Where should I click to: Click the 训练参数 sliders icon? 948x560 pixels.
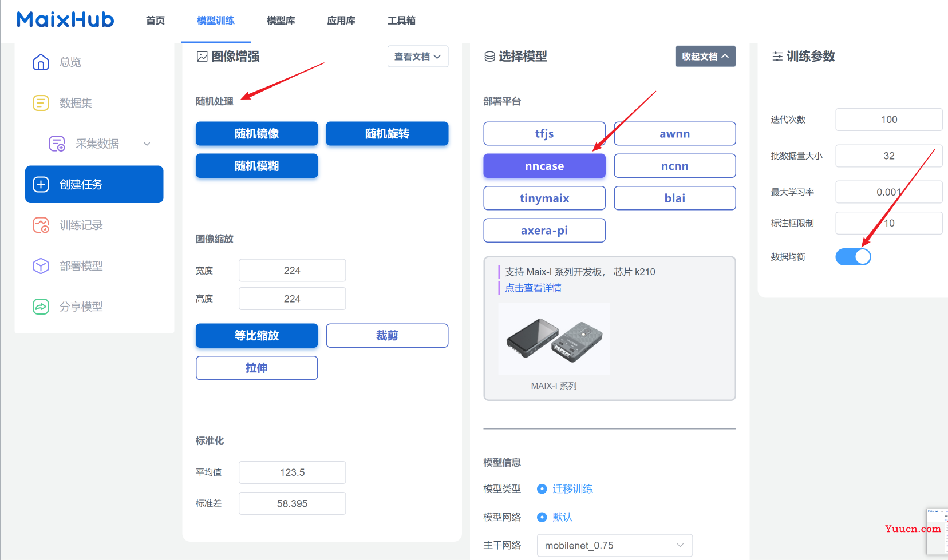click(x=777, y=57)
